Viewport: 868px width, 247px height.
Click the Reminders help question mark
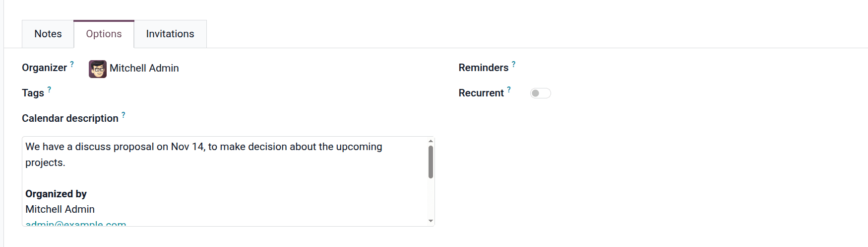click(513, 64)
